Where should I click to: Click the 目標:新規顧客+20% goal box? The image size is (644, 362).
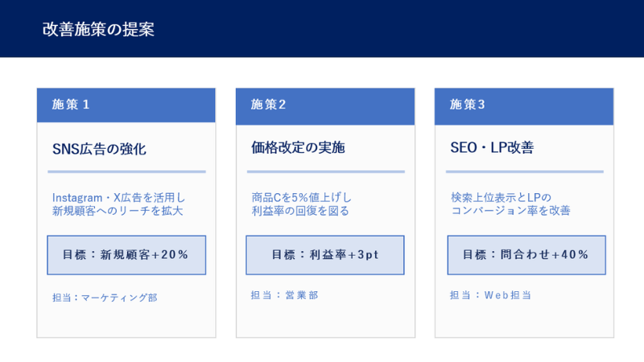tap(126, 255)
